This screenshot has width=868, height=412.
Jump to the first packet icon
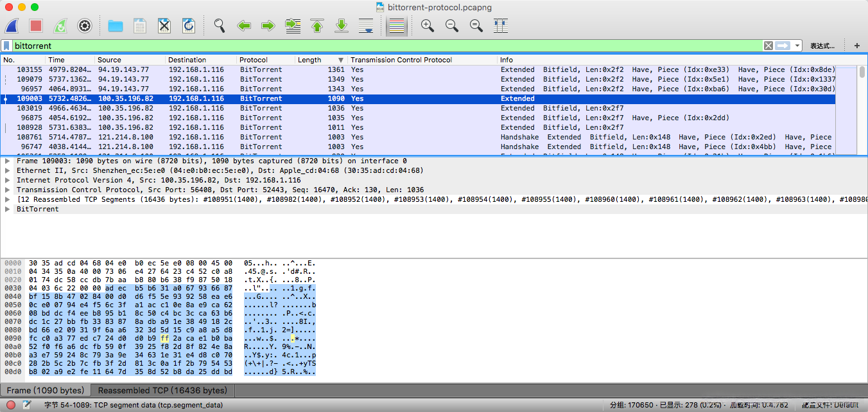point(317,26)
